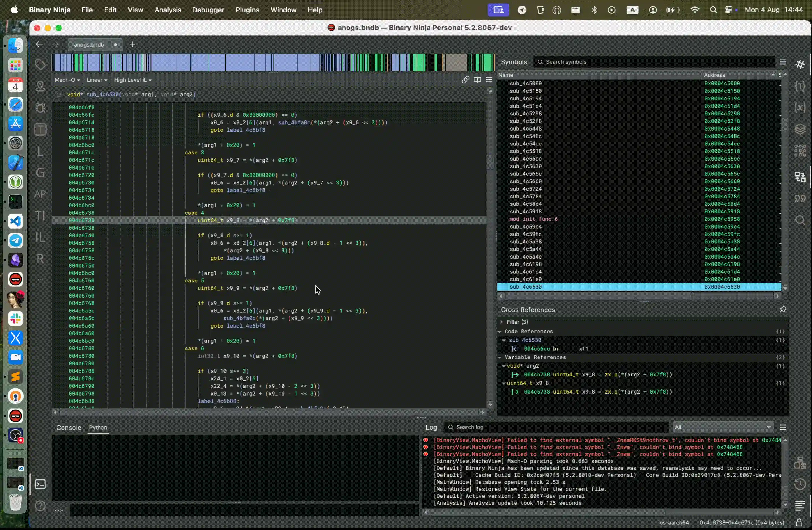Toggle split view pane icon
The width and height of the screenshot is (812, 530).
477,80
